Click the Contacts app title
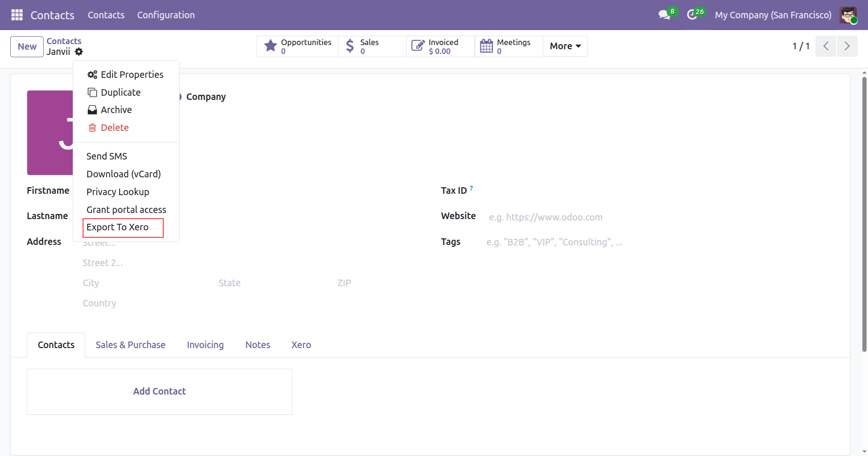The image size is (868, 456). coord(53,15)
